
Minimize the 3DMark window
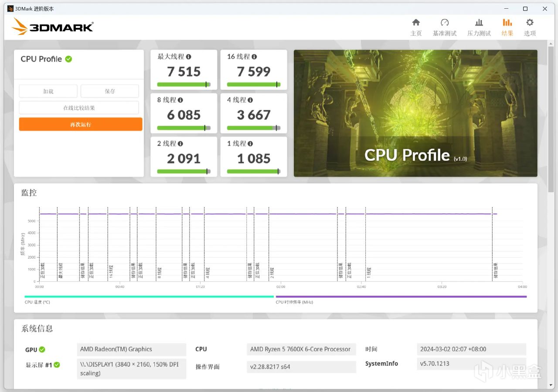coord(506,9)
